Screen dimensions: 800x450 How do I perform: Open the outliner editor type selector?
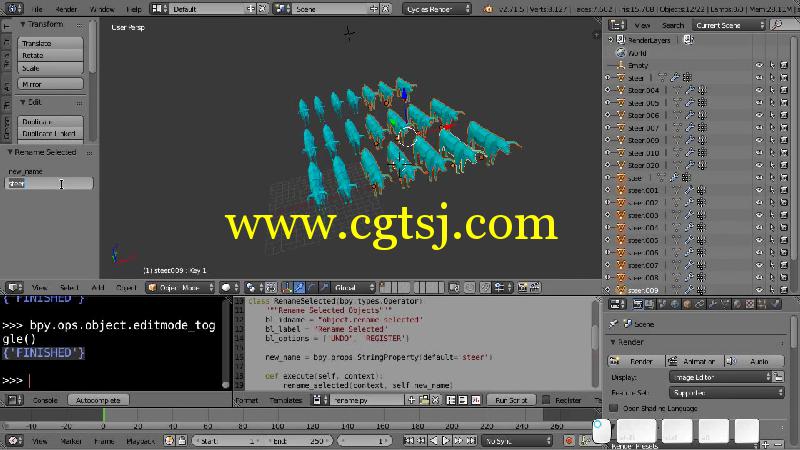[617, 25]
